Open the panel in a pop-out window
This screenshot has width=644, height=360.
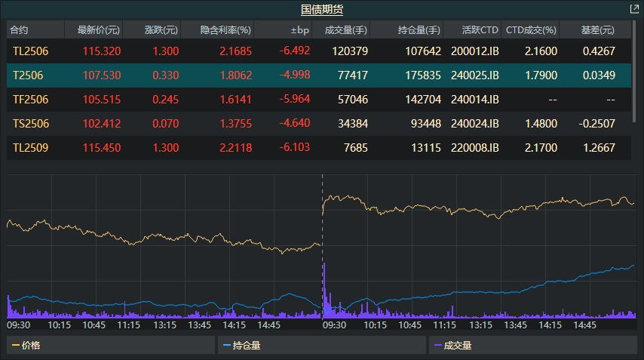[634, 10]
